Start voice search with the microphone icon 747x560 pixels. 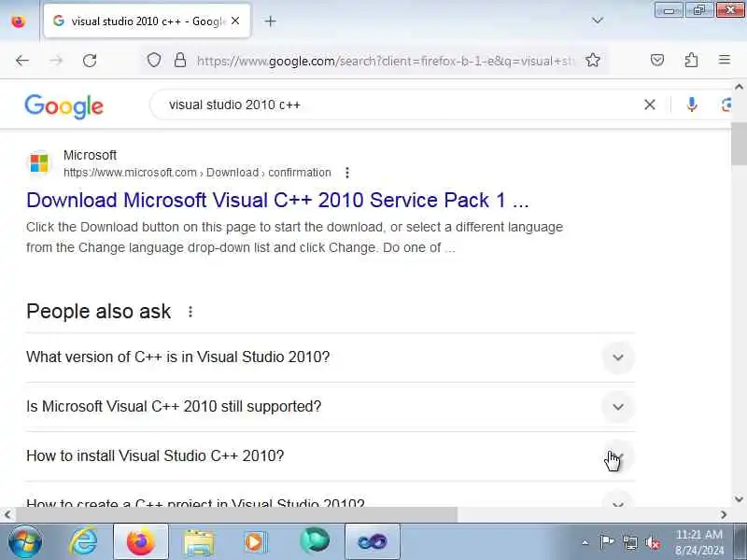coord(692,105)
